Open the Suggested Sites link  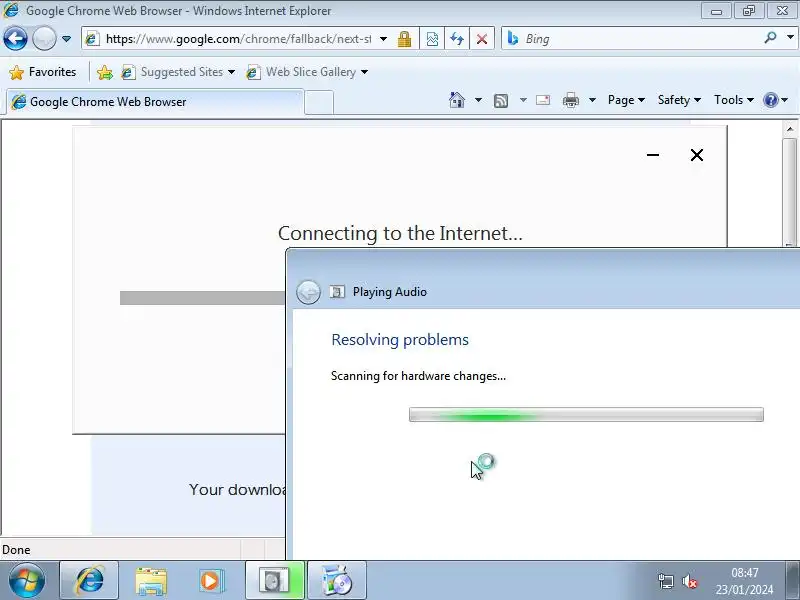pyautogui.click(x=178, y=72)
